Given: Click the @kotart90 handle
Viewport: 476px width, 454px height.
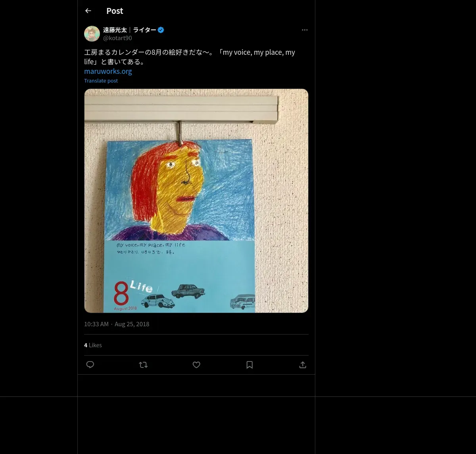Looking at the screenshot, I should [x=117, y=38].
